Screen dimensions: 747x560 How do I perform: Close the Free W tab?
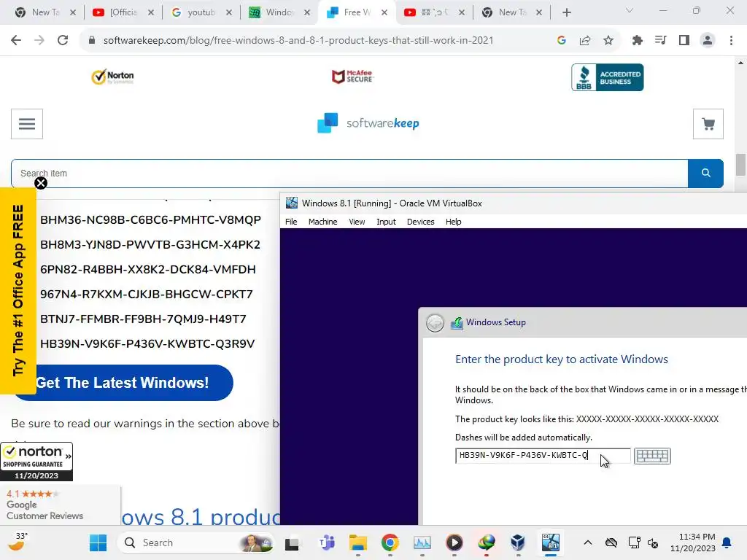pos(384,12)
